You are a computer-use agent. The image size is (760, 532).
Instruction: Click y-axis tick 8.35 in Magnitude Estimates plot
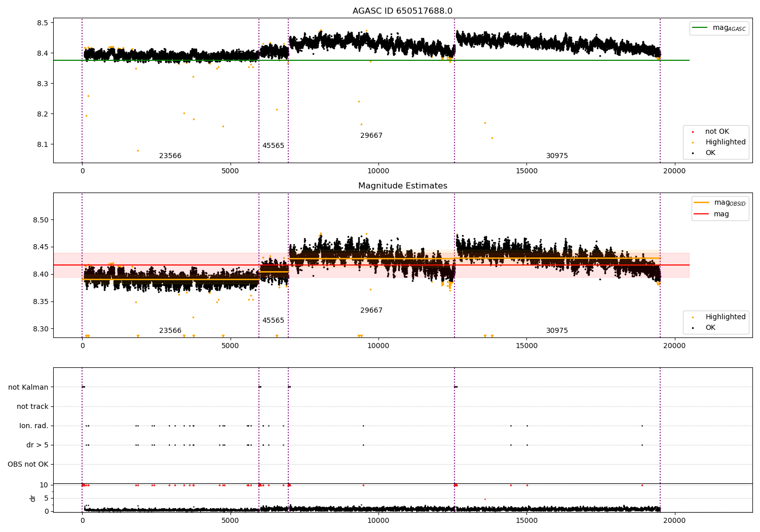[x=41, y=302]
